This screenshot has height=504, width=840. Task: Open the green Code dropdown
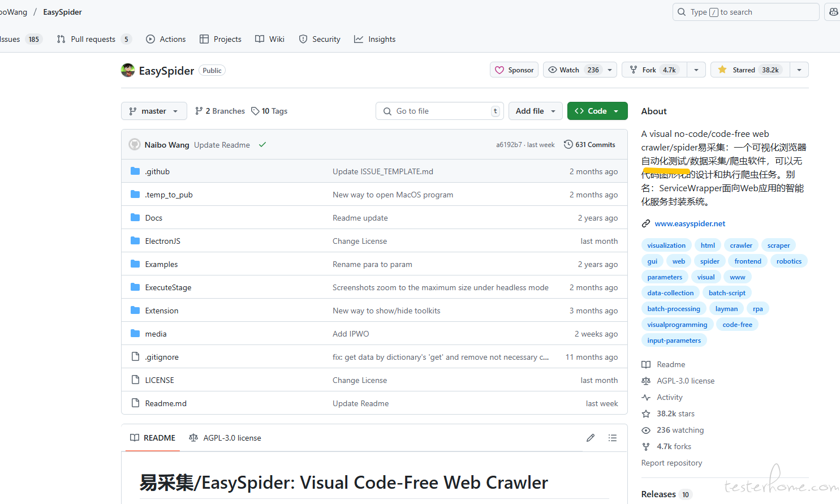(x=597, y=111)
